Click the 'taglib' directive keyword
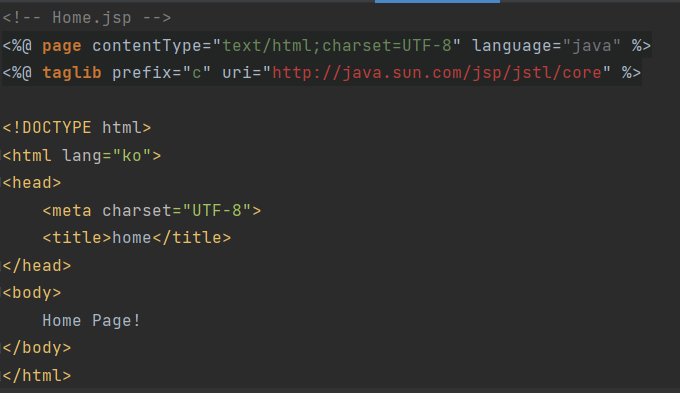Screen dimensions: 680x393 [x=72, y=72]
